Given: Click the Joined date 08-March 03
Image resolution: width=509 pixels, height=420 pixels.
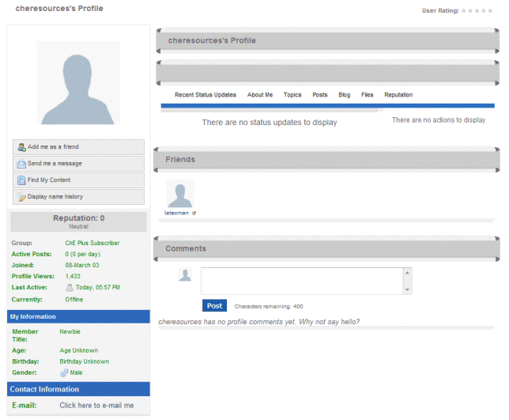Looking at the screenshot, I should [x=82, y=265].
